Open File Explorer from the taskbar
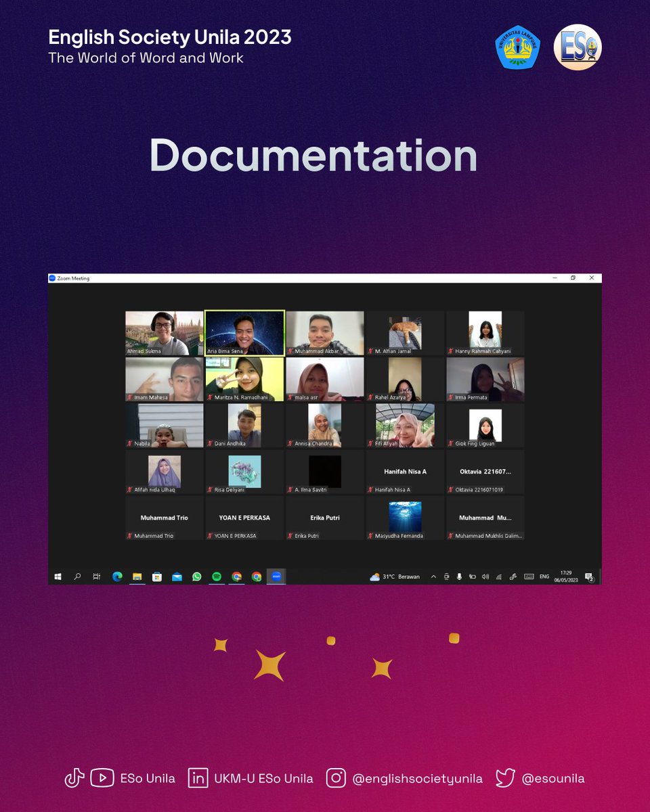This screenshot has height=812, width=650. pyautogui.click(x=137, y=577)
